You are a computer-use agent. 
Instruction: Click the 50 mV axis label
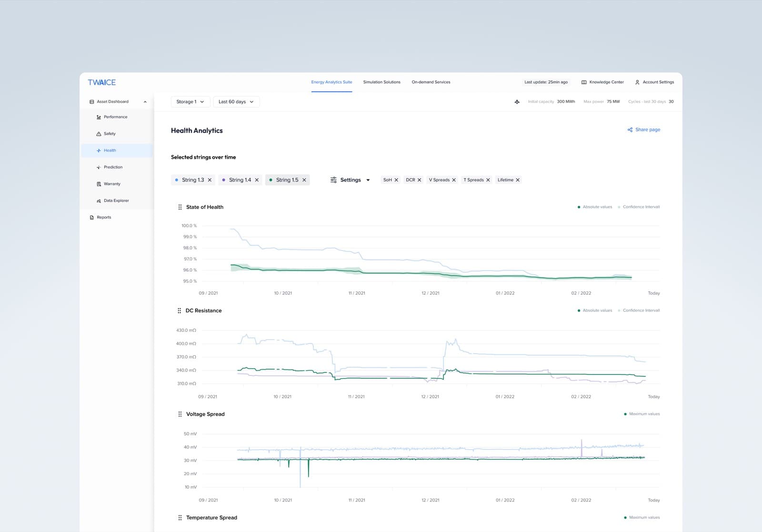[x=190, y=434]
